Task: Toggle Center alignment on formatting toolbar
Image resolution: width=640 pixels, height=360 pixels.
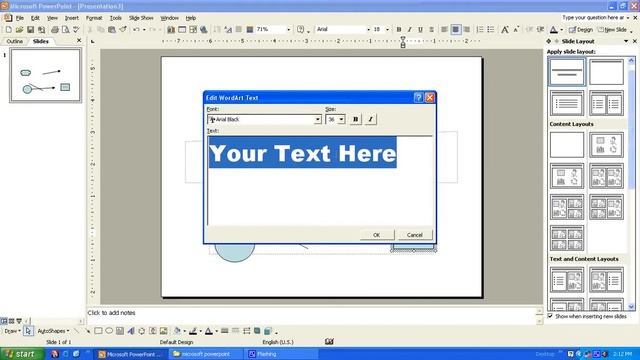Action: coord(456,29)
